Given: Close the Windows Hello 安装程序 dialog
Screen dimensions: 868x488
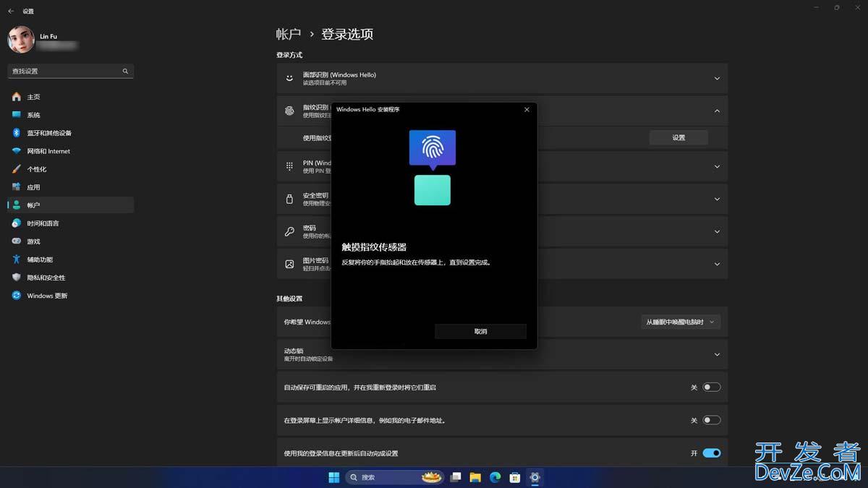Looking at the screenshot, I should point(527,110).
